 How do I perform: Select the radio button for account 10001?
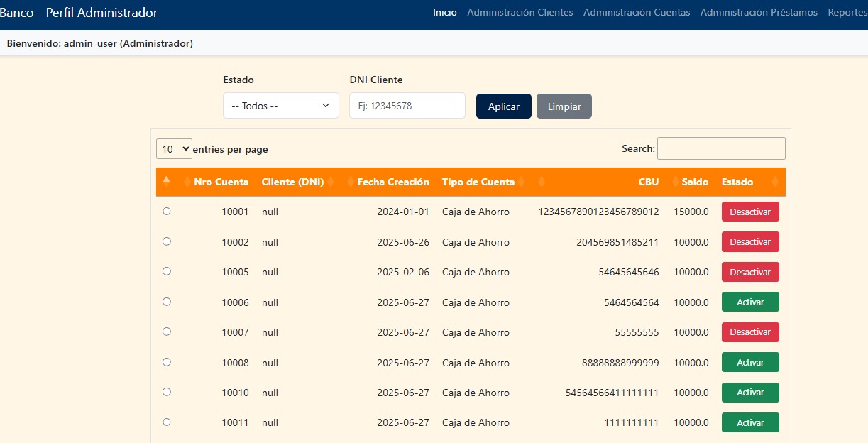(167, 212)
